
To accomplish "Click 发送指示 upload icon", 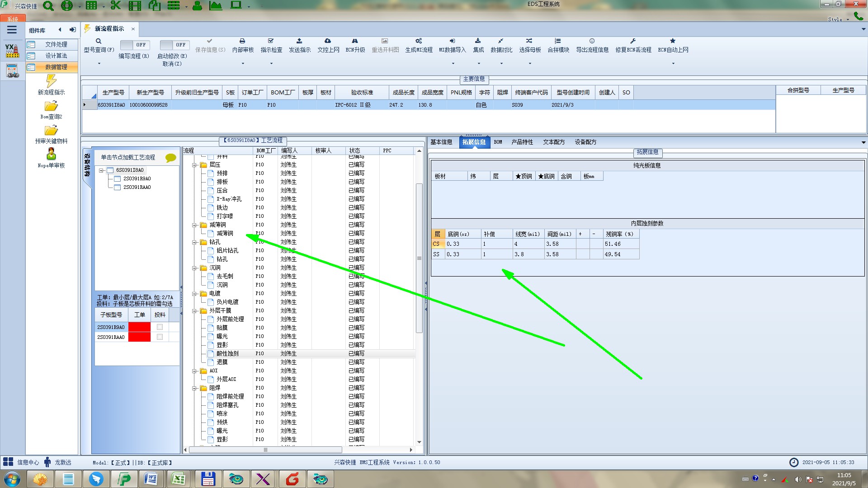I will tap(299, 41).
